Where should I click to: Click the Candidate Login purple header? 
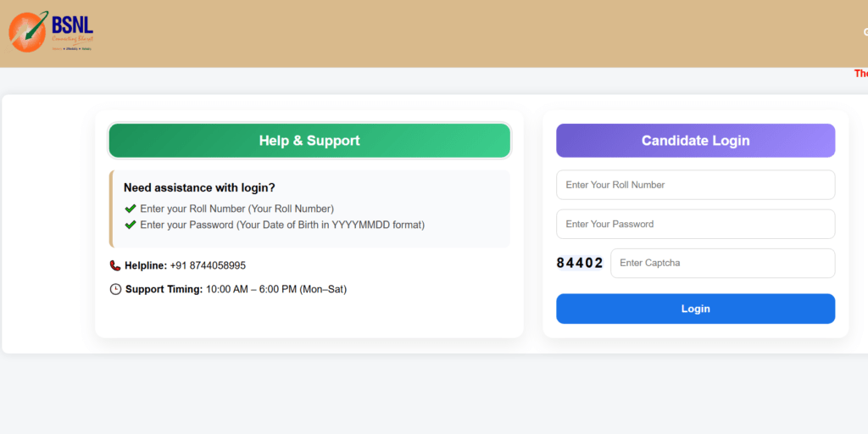tap(695, 141)
